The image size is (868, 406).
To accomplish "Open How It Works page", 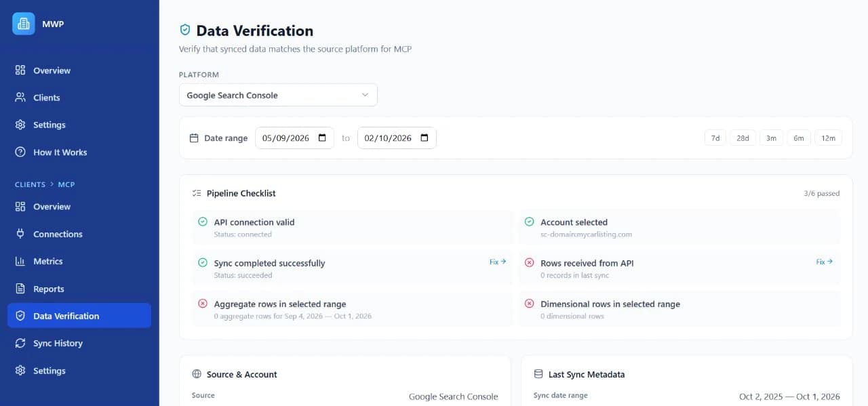I will [x=79, y=152].
